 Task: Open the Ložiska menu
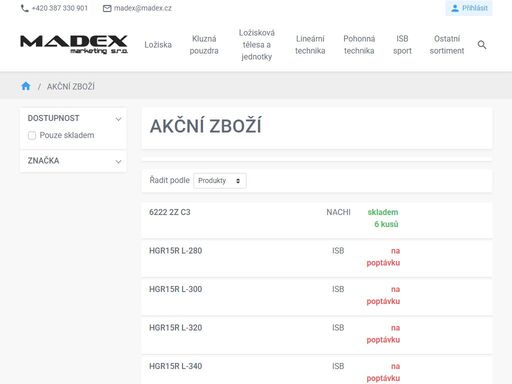[158, 45]
